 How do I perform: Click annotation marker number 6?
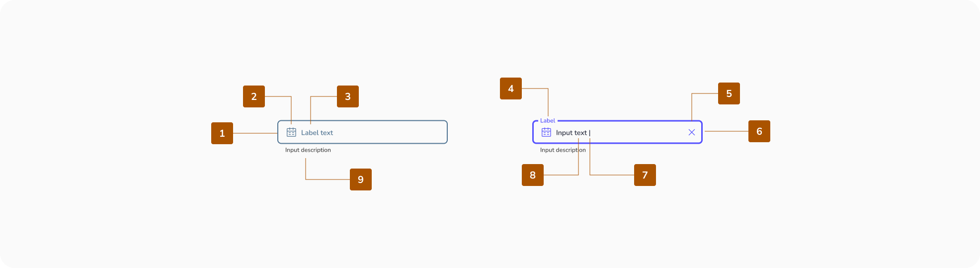click(759, 131)
